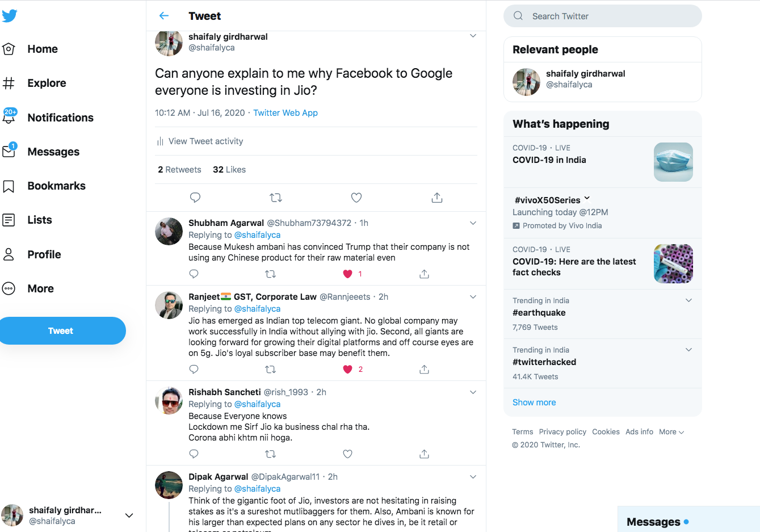This screenshot has height=532, width=760.
Task: Open the COVID-19 in India thumbnail
Action: tap(673, 162)
